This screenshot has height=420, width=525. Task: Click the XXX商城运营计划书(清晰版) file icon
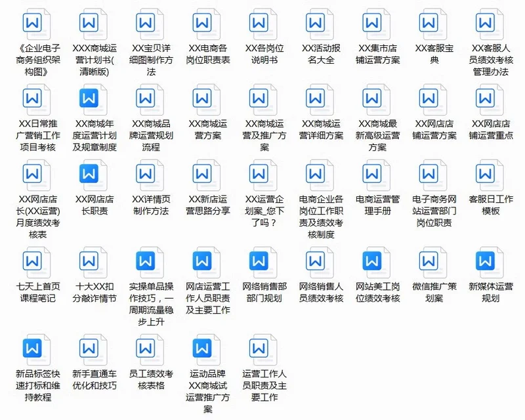point(93,24)
